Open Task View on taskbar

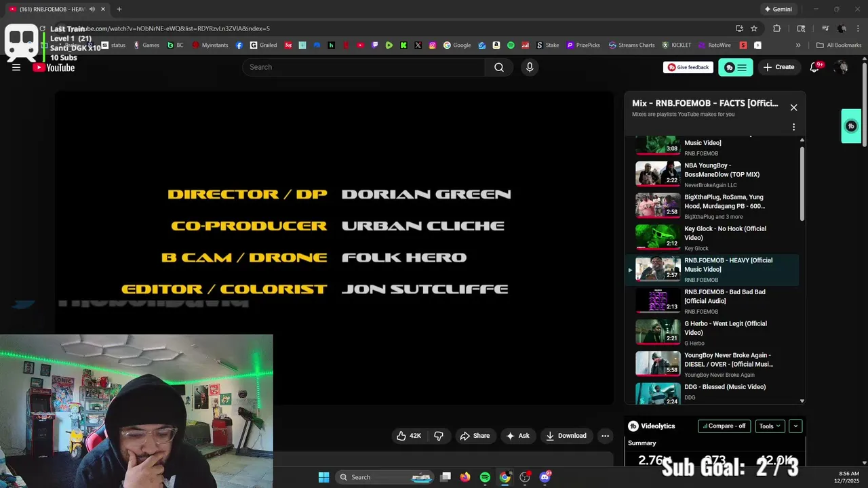[446, 477]
